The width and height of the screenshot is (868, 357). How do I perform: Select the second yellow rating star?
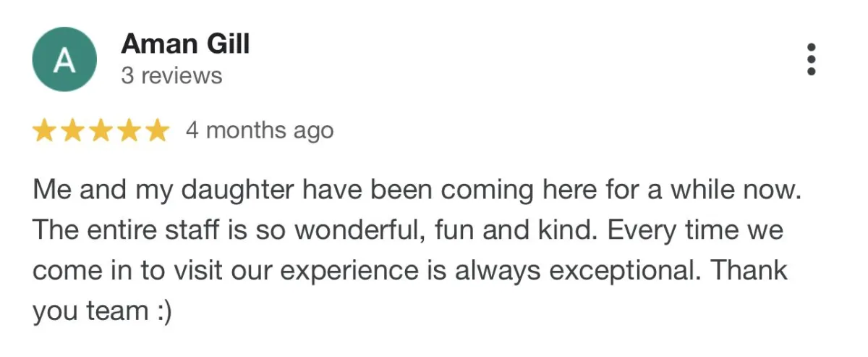(72, 131)
